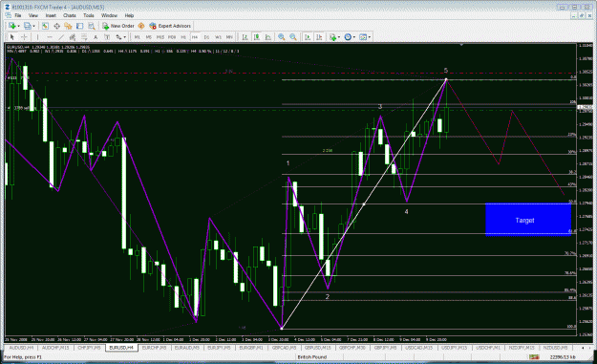
Task: Select the arrow cursor tool
Action: (12, 37)
